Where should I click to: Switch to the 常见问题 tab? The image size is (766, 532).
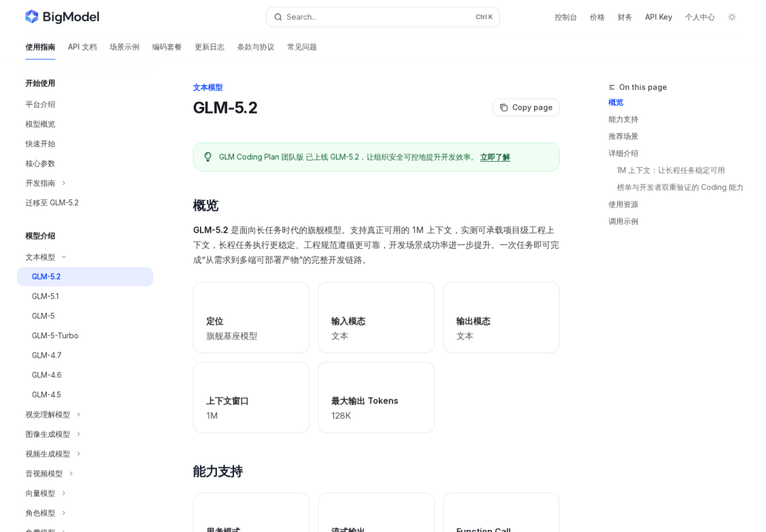pyautogui.click(x=302, y=47)
